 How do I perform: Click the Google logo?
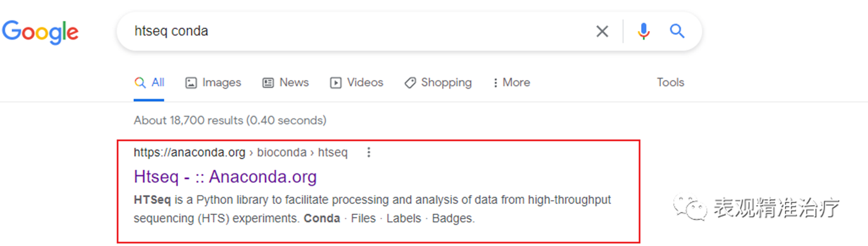(x=40, y=32)
